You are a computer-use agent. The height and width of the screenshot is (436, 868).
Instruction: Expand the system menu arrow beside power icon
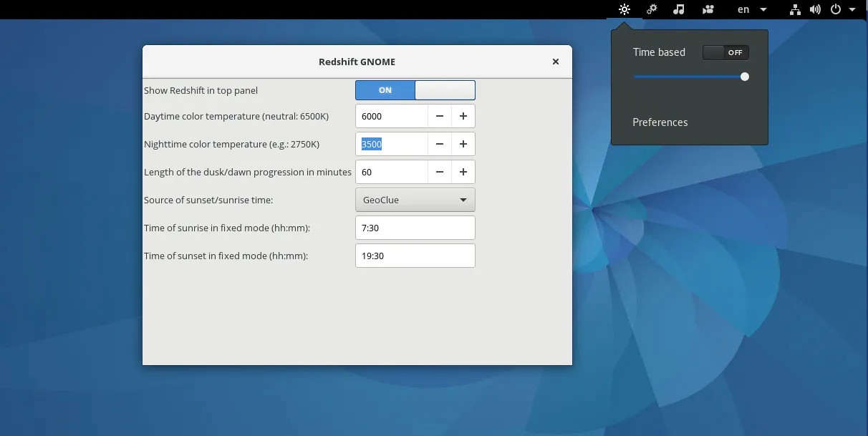click(852, 9)
